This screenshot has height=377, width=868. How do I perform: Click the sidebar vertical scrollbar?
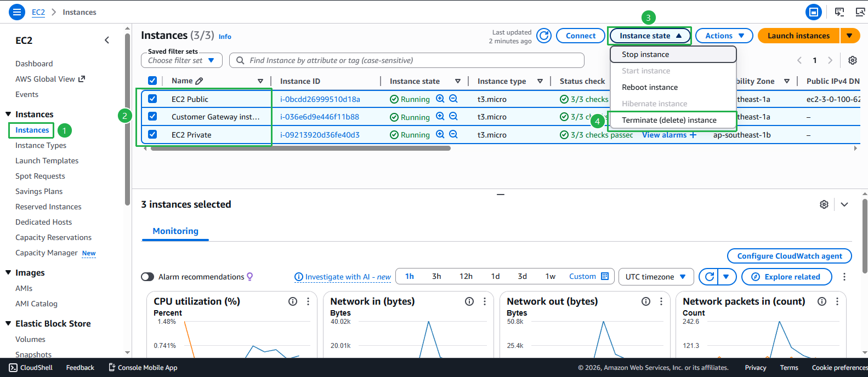[x=128, y=121]
